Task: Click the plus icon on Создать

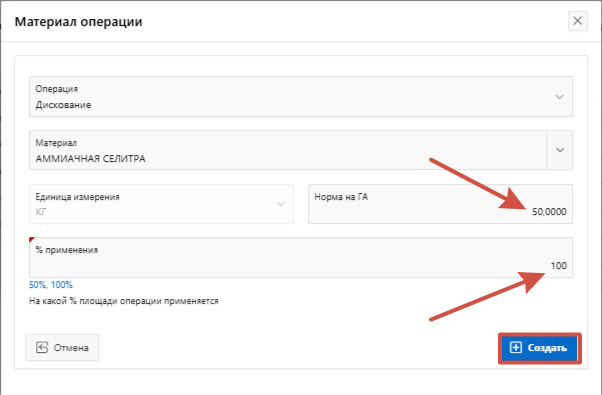Action: (x=515, y=348)
